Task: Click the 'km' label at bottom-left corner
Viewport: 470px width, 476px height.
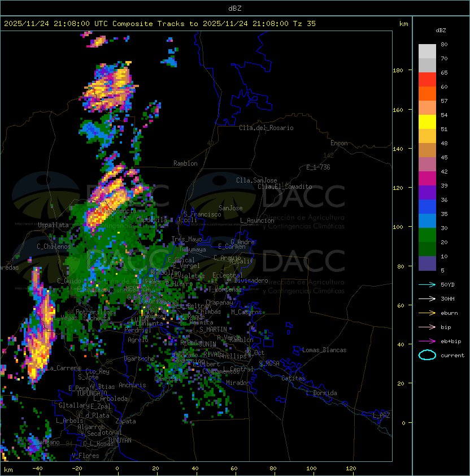Action: 8,470
